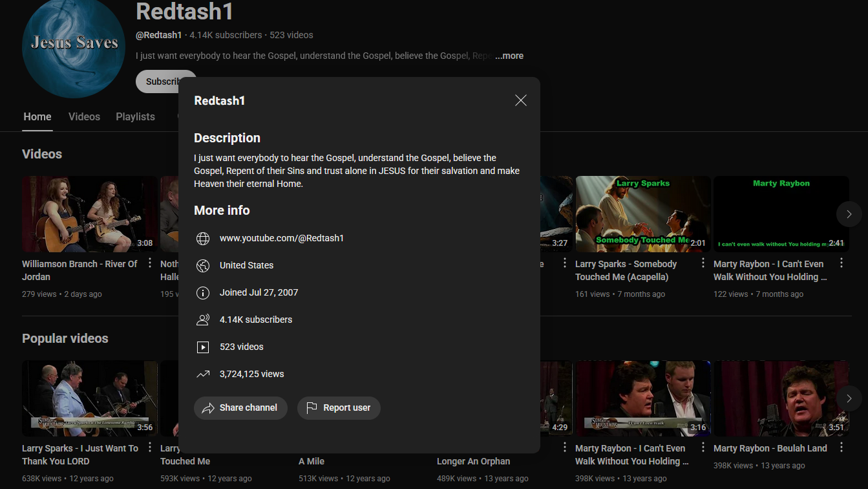
Task: Open the Playlists tab
Action: tap(135, 117)
